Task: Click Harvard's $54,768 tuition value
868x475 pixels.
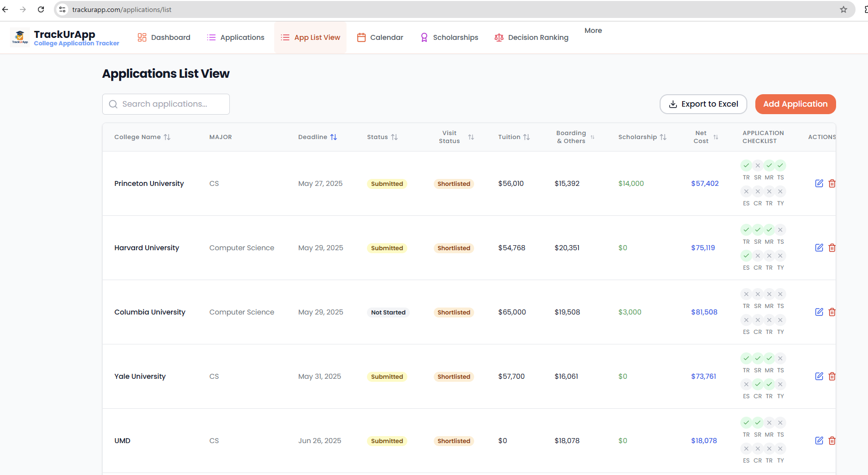Action: pos(512,248)
